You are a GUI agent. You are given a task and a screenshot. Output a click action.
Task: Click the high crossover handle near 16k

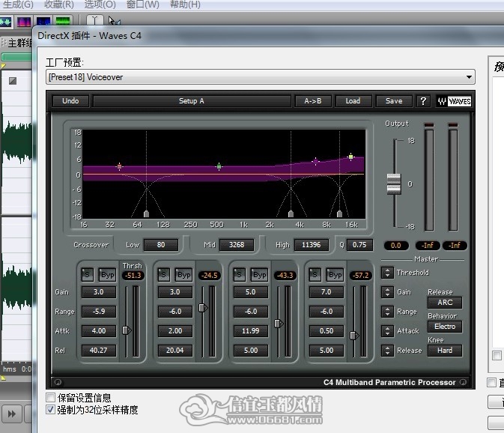[x=339, y=214]
